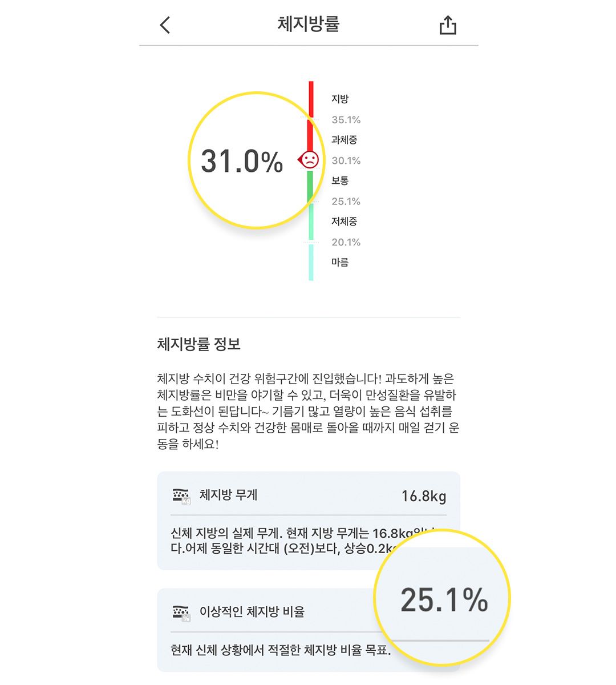Click the 체지방률 정보 heading
The height and width of the screenshot is (685, 616).
pyautogui.click(x=199, y=344)
